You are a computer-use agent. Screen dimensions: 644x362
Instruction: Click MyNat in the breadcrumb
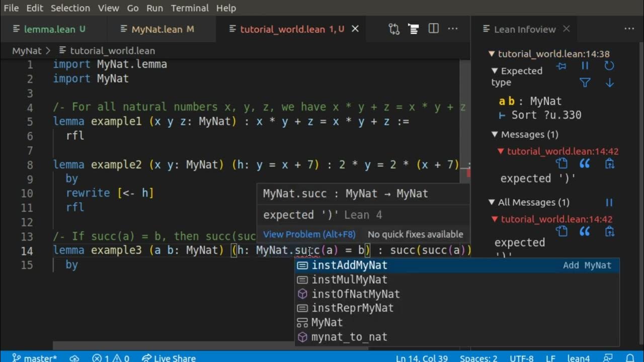tap(27, 51)
